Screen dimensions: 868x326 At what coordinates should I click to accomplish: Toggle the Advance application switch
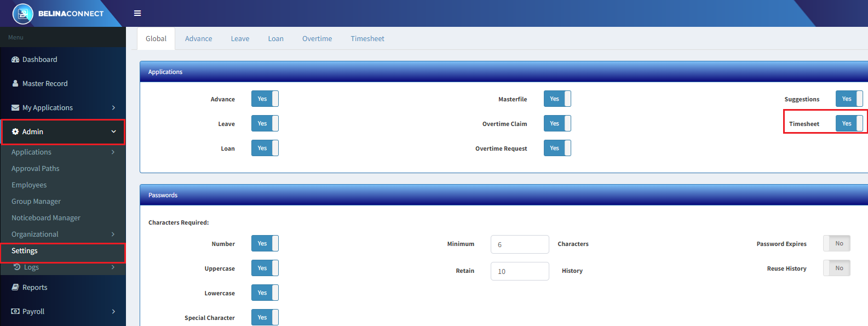pyautogui.click(x=265, y=99)
